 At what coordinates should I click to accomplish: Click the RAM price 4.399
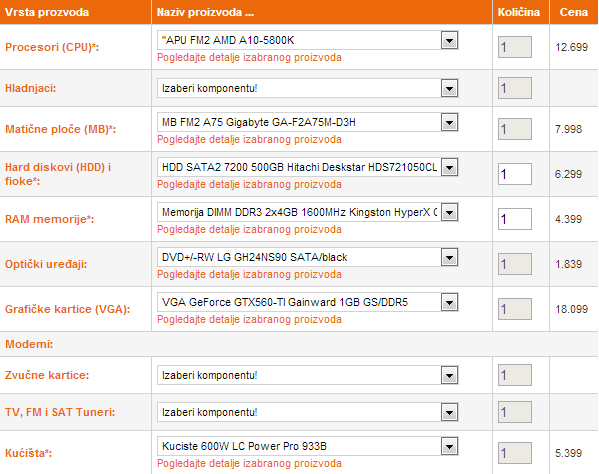pos(568,219)
